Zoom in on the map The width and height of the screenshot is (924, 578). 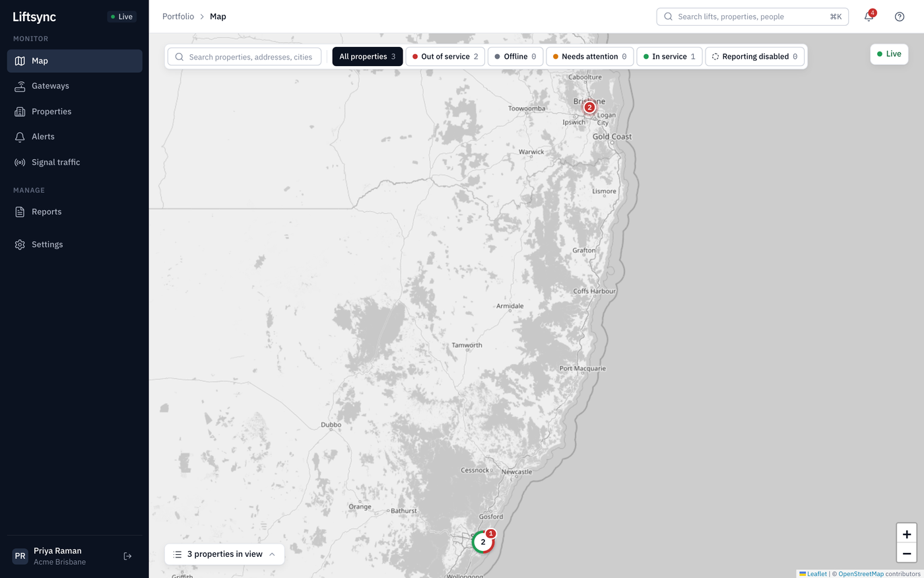[907, 534]
